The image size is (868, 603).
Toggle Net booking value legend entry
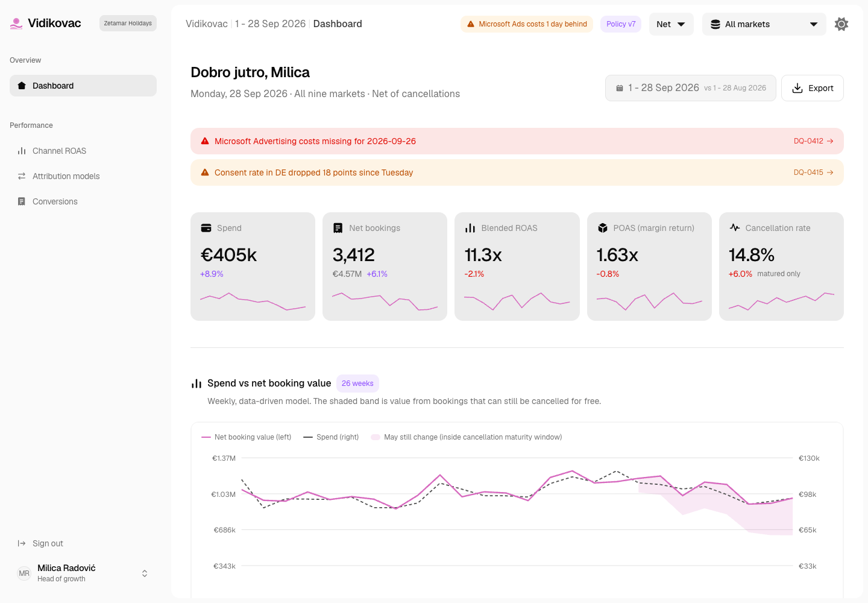click(x=247, y=437)
